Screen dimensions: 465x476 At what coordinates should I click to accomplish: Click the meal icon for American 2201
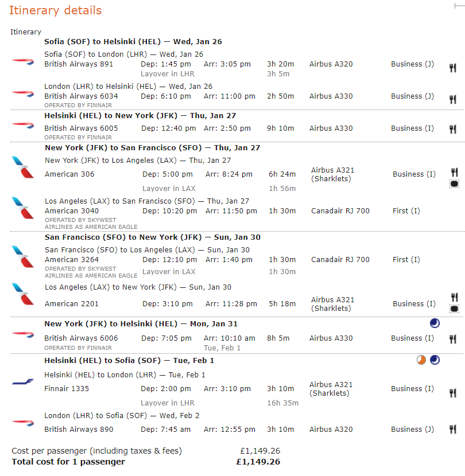454,297
